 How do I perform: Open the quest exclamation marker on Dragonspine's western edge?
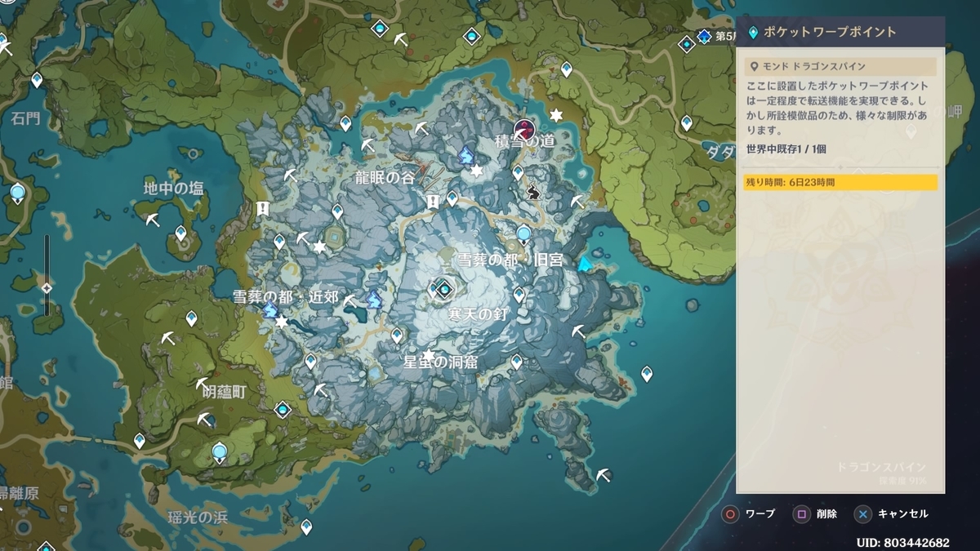(x=262, y=209)
